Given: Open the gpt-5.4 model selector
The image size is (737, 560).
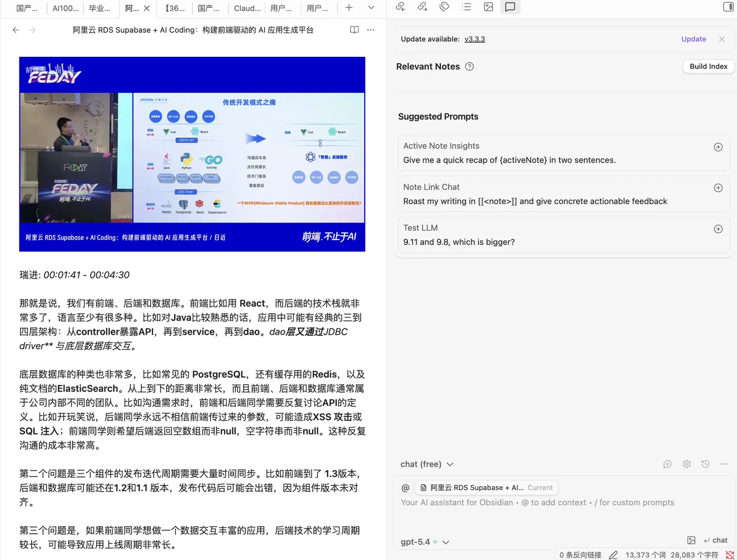Looking at the screenshot, I should click(x=425, y=542).
